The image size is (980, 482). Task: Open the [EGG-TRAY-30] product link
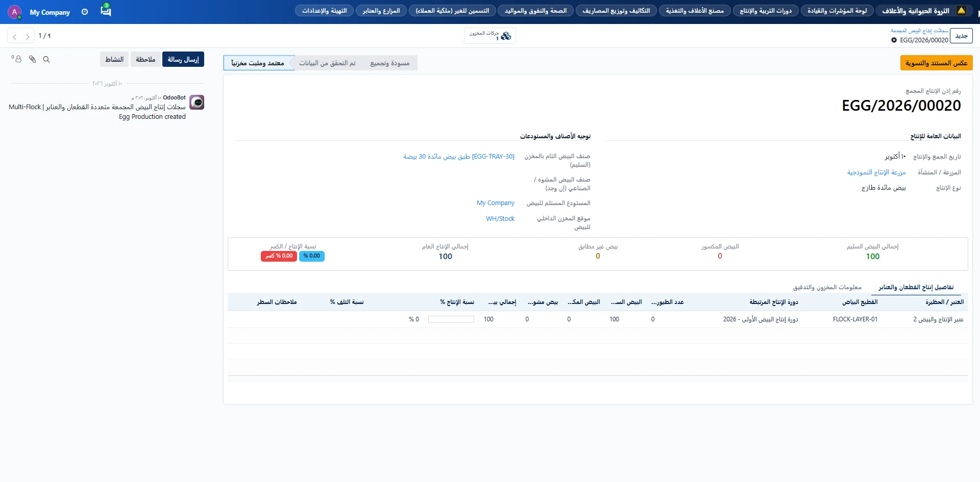point(459,157)
